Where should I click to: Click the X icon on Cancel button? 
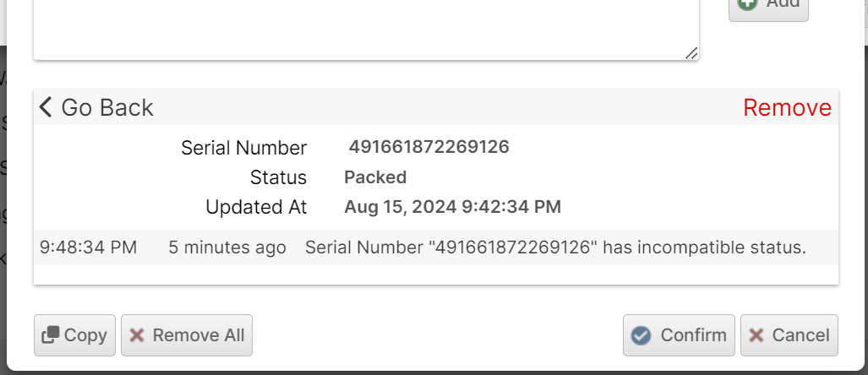coord(756,335)
